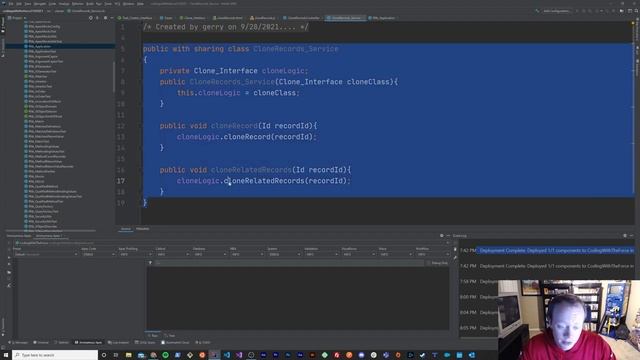Open Visual Studio Code from the taskbar
This screenshot has height=360, width=640.
point(227,355)
